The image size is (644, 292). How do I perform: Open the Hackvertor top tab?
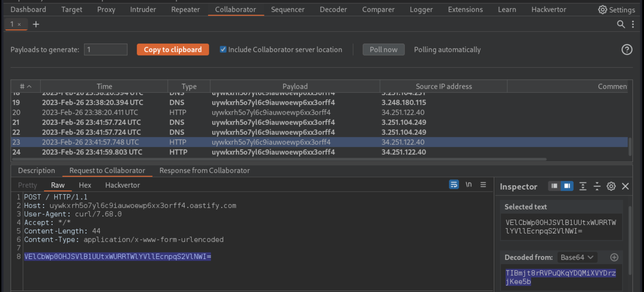(549, 9)
